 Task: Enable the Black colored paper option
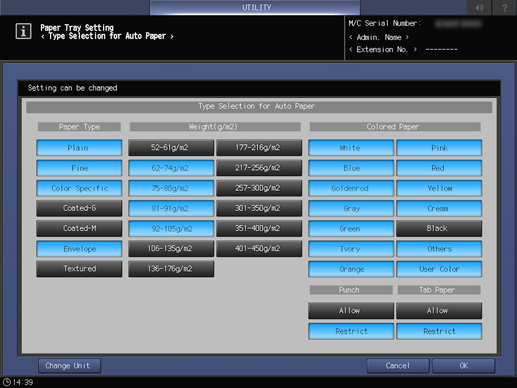click(x=439, y=228)
